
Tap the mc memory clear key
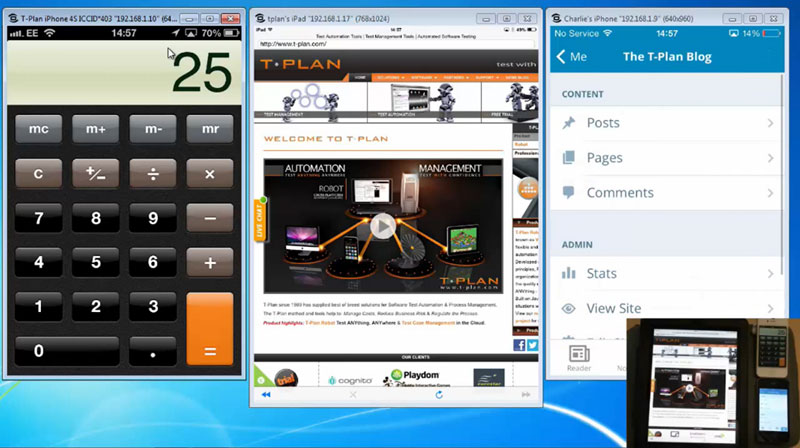pyautogui.click(x=39, y=129)
